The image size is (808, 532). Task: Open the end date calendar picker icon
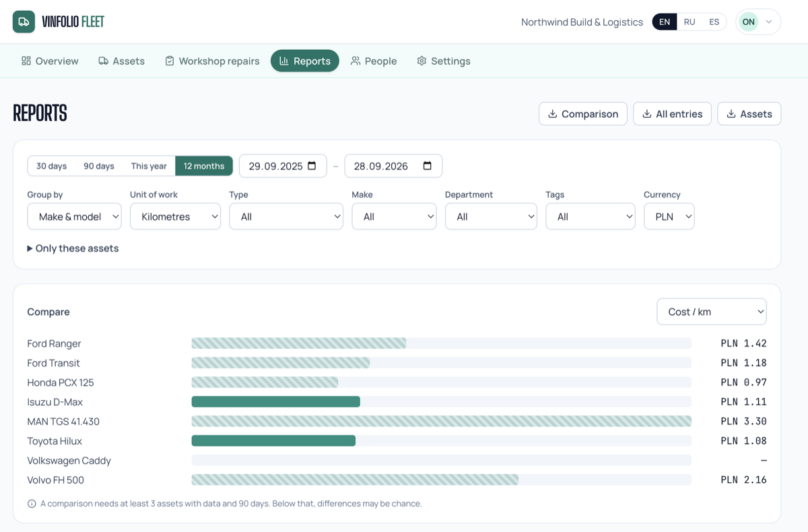(x=428, y=166)
